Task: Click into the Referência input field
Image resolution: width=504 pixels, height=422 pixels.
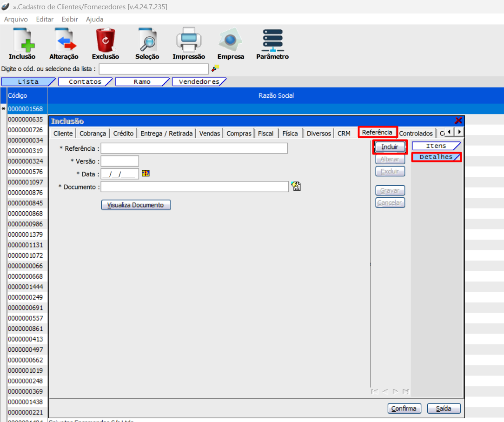Action: [194, 148]
